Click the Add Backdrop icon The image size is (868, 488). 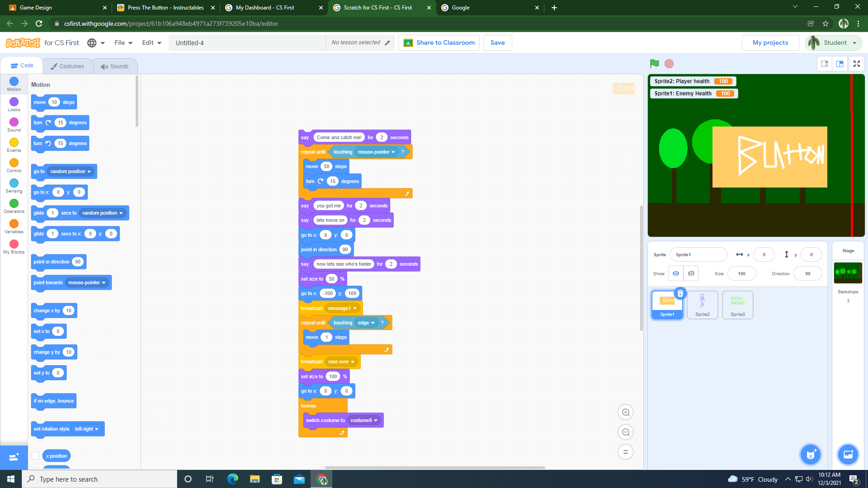pyautogui.click(x=848, y=455)
